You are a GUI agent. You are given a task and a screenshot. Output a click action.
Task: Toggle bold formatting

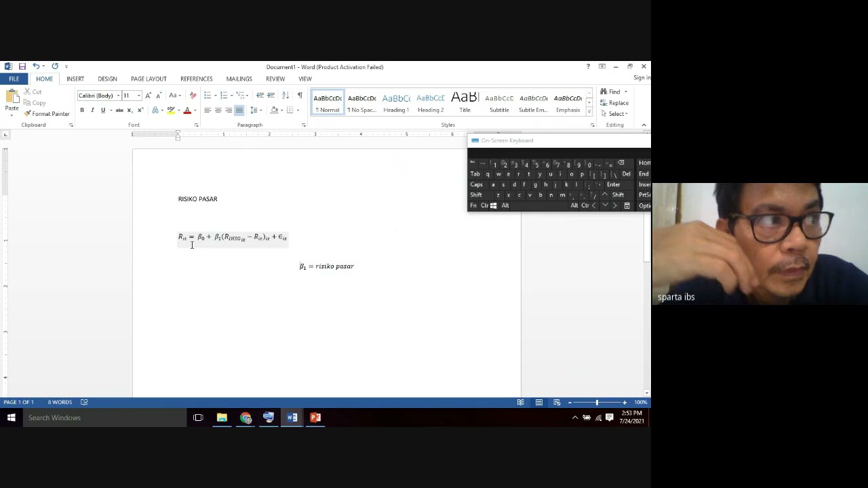pyautogui.click(x=82, y=110)
